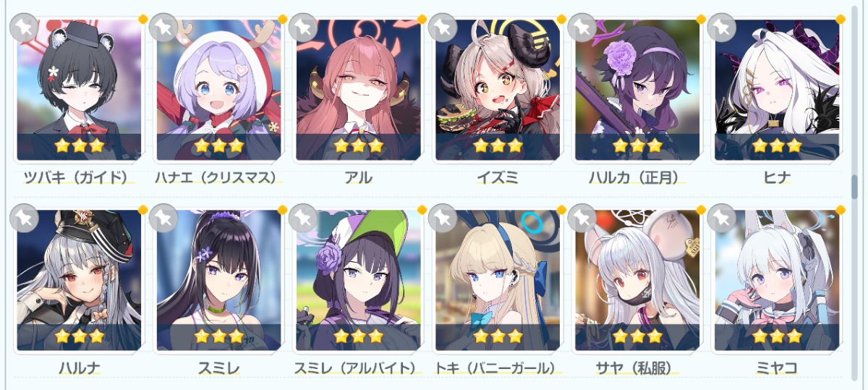
Task: Toggle pin on ハルカ（正月） card
Action: 582,27
